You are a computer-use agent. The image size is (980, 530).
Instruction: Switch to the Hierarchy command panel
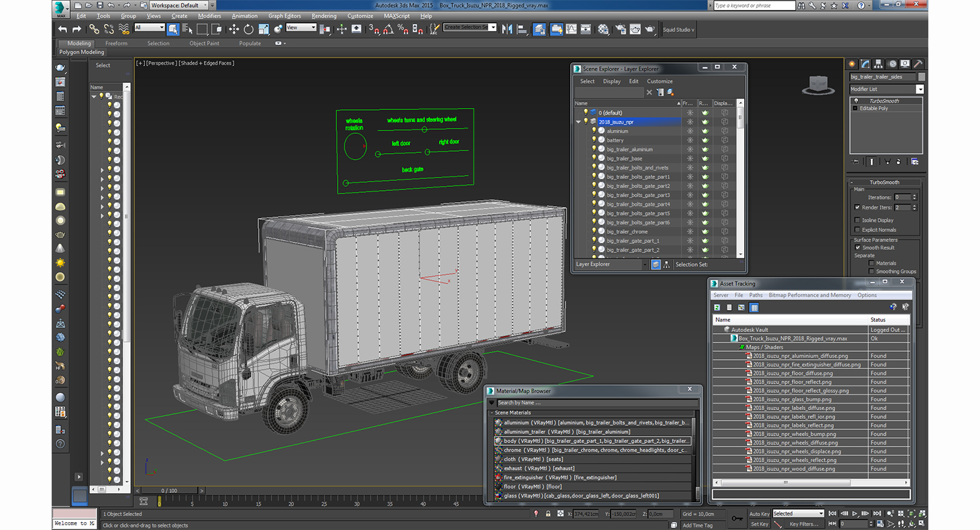(879, 64)
